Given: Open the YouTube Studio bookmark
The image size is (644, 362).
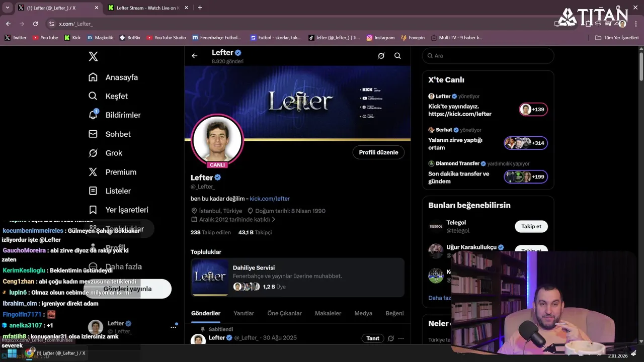Looking at the screenshot, I should coord(166,38).
